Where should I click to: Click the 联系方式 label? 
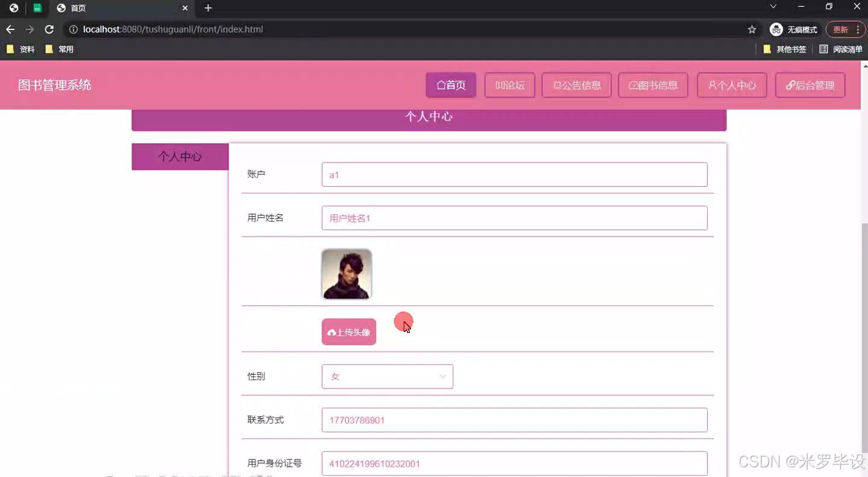(x=265, y=420)
